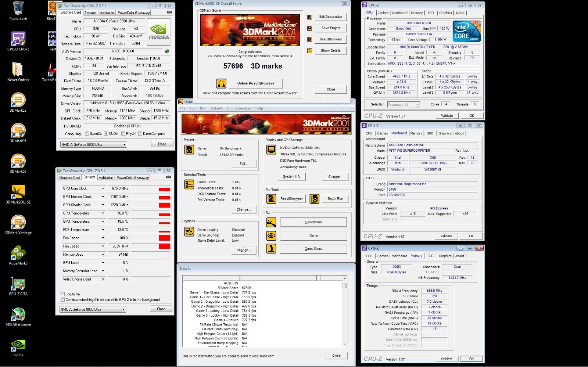The width and height of the screenshot is (588, 367).
Task: Click Validate in Memory CPU-Z window
Action: tap(447, 359)
